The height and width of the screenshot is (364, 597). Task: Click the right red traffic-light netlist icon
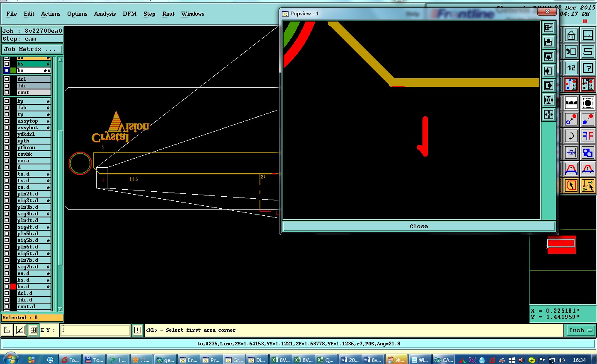(587, 85)
